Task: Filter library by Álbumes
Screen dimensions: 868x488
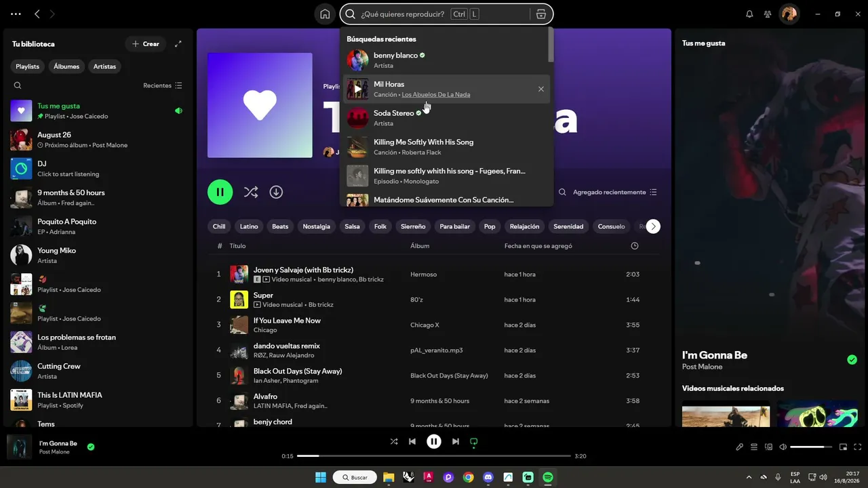Action: [66, 66]
